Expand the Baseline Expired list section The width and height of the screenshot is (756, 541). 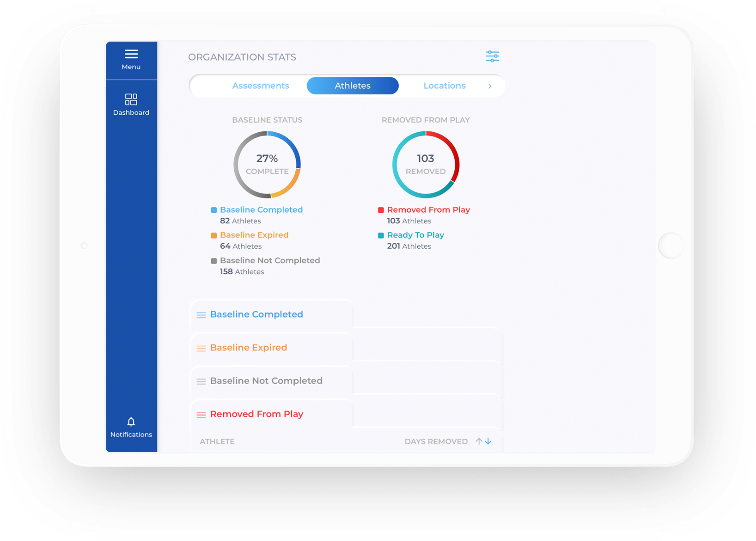(x=272, y=348)
